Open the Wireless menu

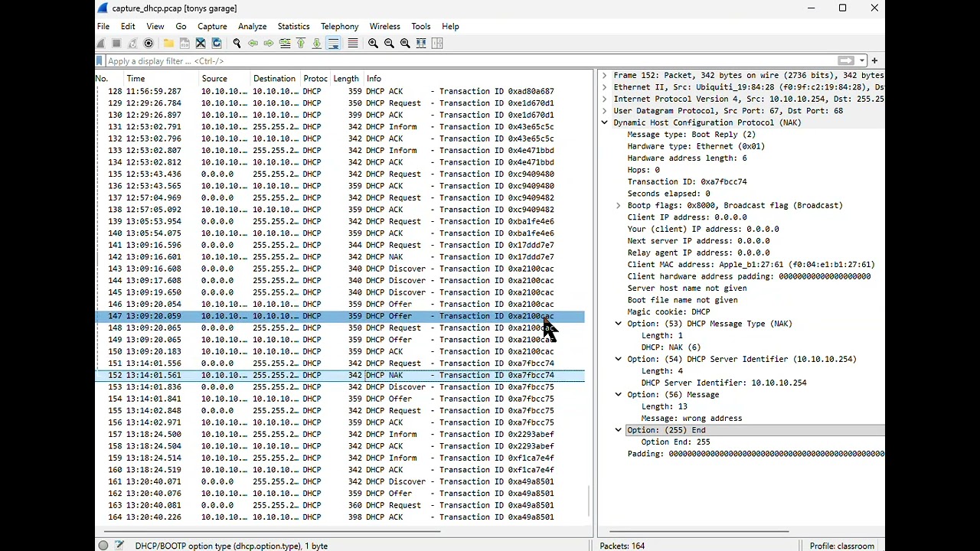(384, 27)
